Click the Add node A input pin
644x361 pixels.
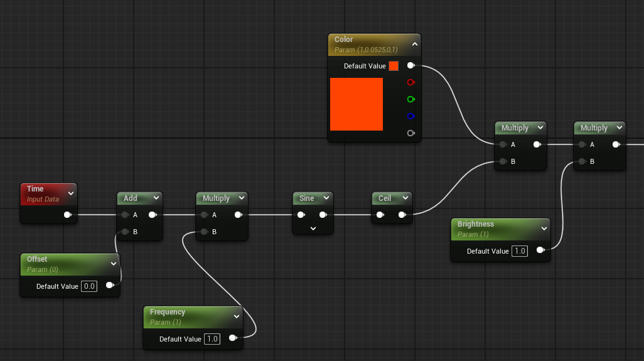tap(126, 215)
